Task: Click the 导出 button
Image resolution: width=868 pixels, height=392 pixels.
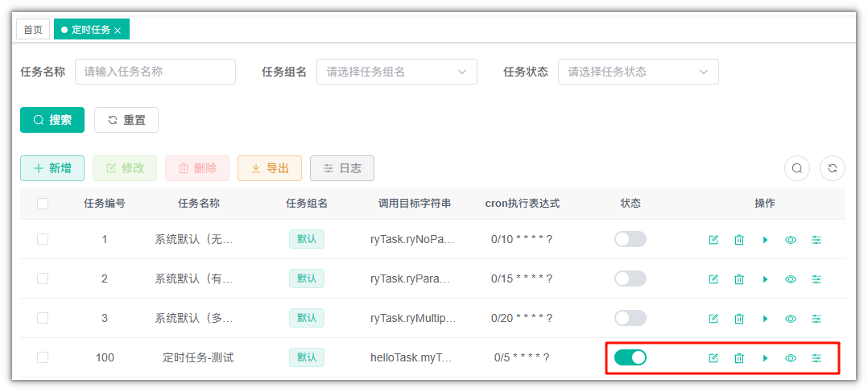Action: (x=270, y=168)
